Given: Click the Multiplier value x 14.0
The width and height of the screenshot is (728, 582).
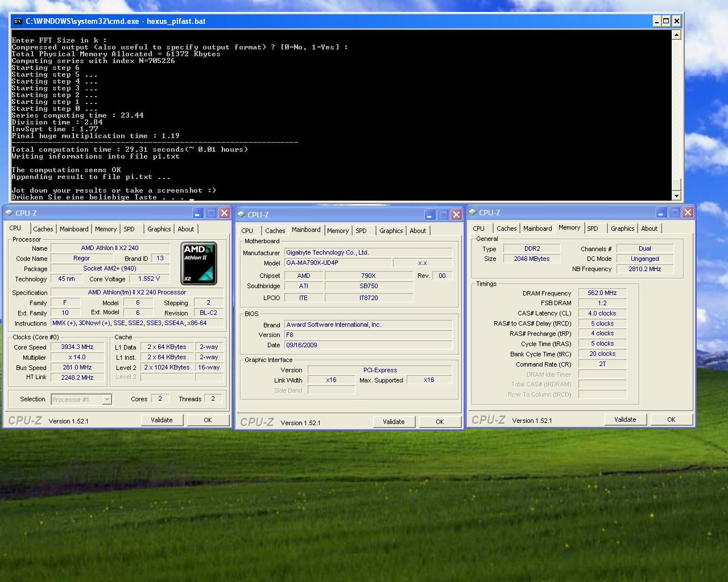Looking at the screenshot, I should [77, 357].
